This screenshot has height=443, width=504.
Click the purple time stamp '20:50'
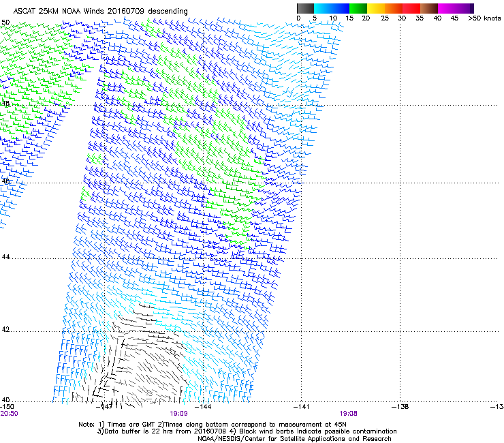click(9, 414)
